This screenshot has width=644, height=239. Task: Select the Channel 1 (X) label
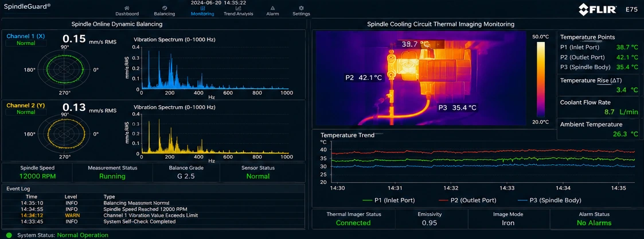(x=25, y=36)
